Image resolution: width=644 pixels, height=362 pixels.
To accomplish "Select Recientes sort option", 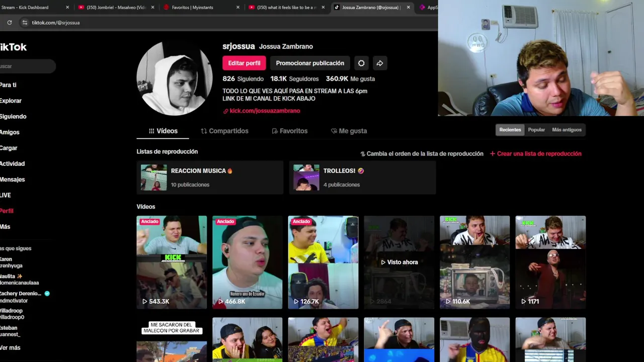I will [510, 130].
